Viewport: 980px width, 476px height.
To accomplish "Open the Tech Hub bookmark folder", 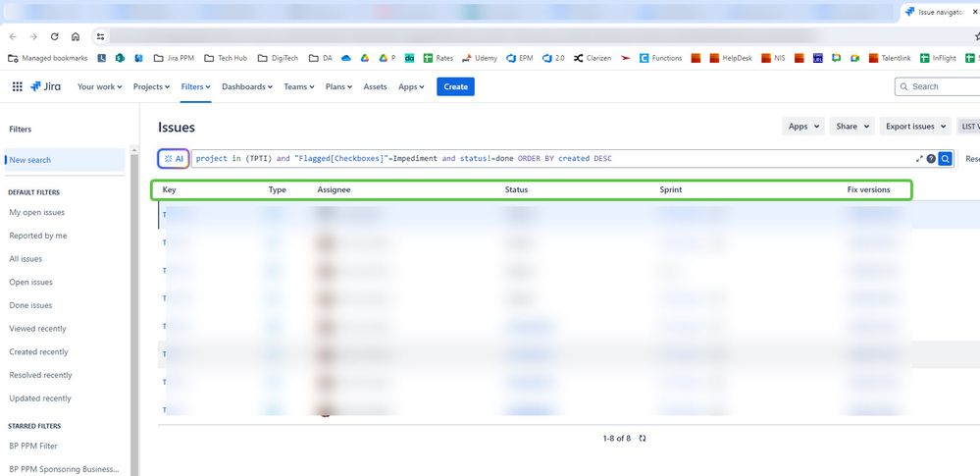I will [226, 58].
